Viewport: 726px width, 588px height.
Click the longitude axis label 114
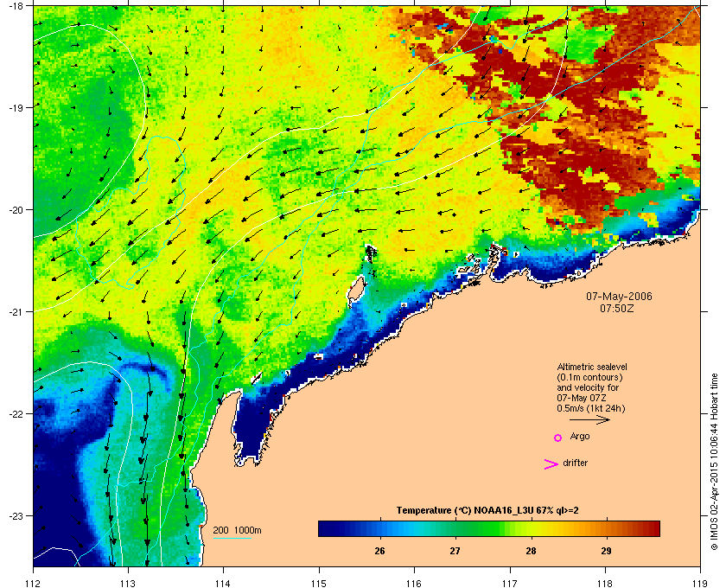223,584
